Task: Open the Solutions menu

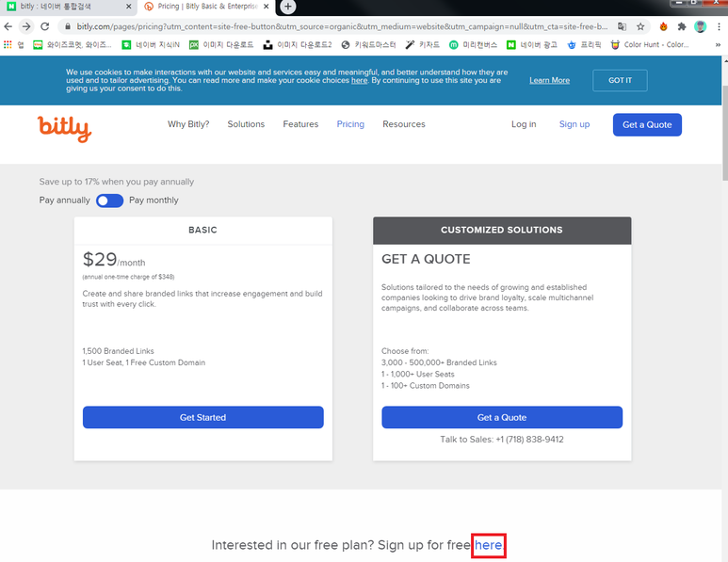Action: click(x=246, y=124)
